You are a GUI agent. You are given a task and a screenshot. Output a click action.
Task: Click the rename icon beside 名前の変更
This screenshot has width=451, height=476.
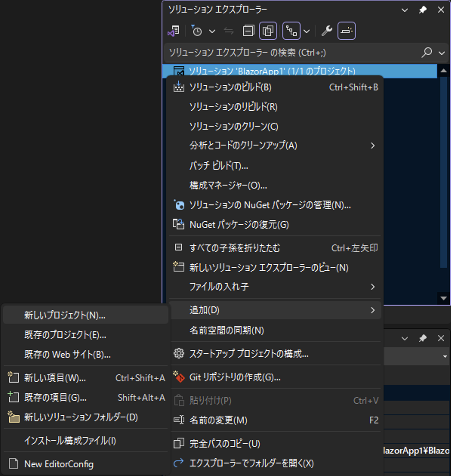tap(179, 420)
